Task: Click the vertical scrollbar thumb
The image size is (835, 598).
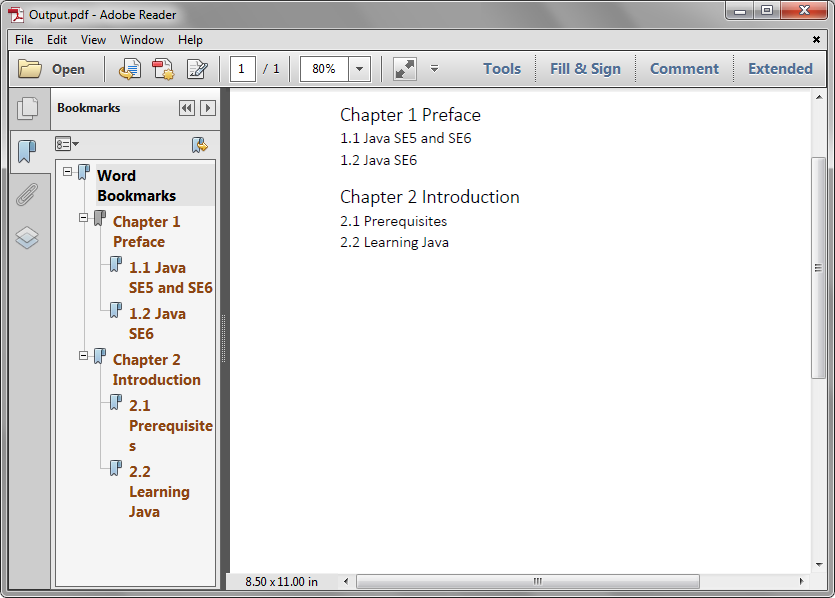Action: tap(818, 268)
